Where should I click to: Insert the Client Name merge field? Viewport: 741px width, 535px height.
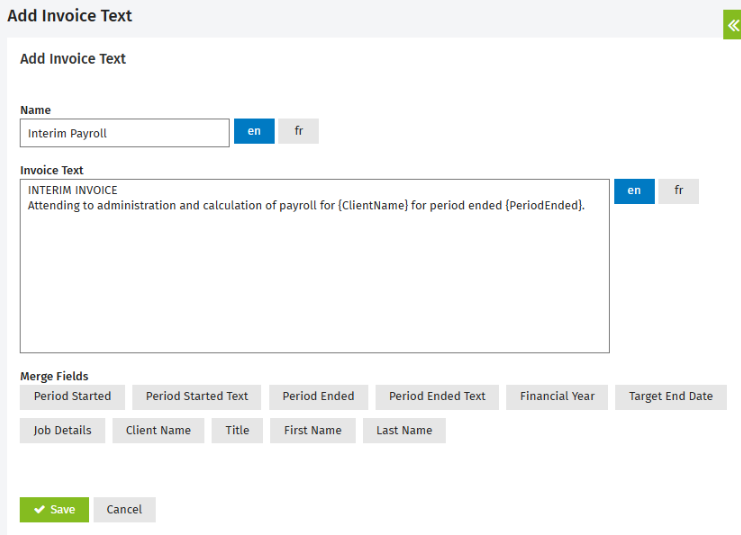(158, 431)
